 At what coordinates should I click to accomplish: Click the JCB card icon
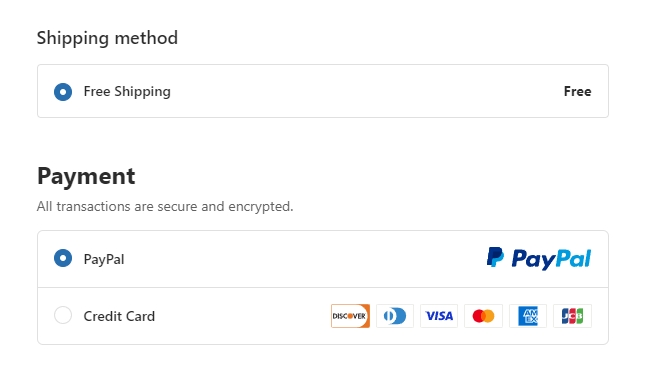572,316
